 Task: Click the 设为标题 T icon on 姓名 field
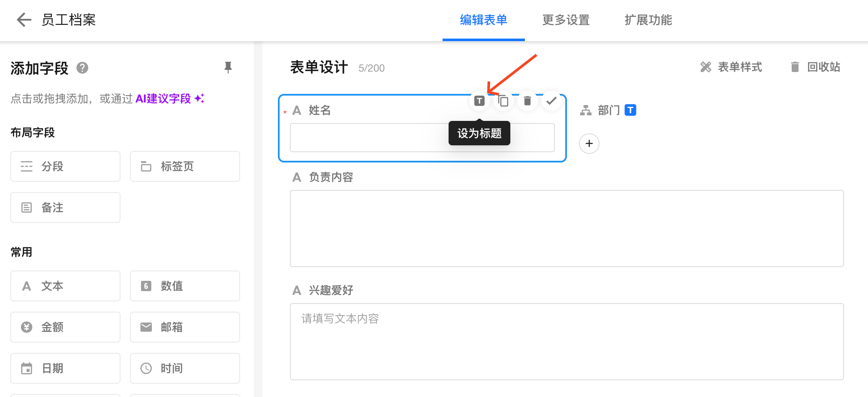coord(479,101)
